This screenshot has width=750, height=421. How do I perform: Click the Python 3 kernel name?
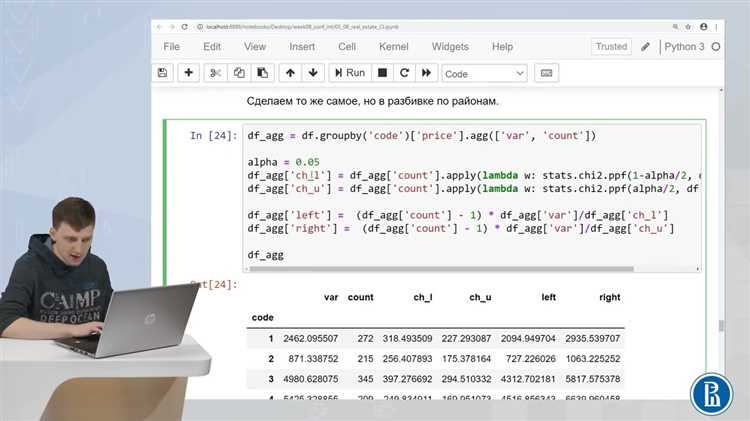click(684, 46)
